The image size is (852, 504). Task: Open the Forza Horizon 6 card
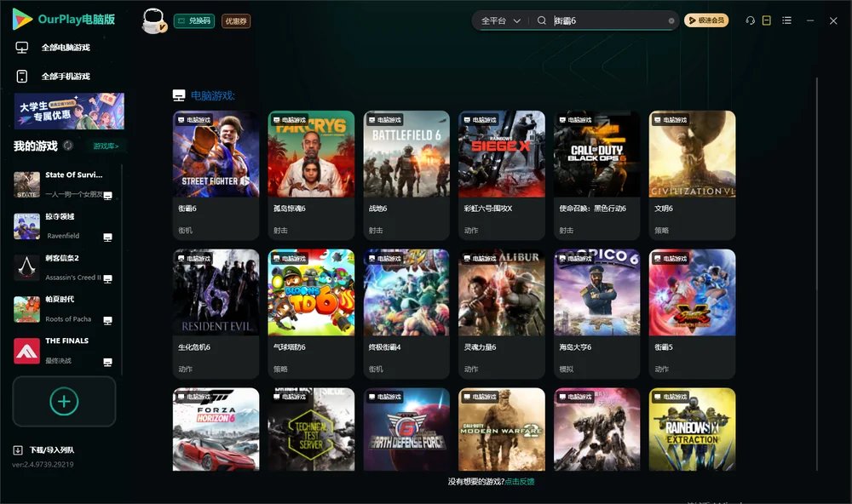point(216,429)
